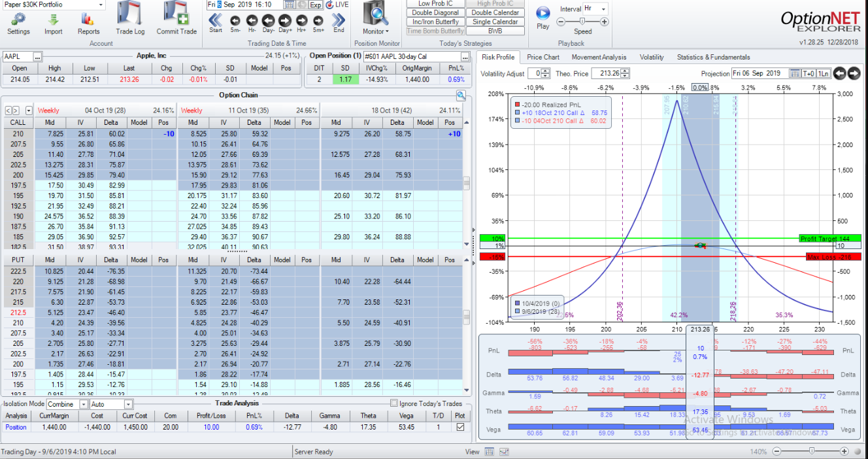The width and height of the screenshot is (868, 459).
Task: Step back 5 minutes (5m-)
Action: point(235,21)
